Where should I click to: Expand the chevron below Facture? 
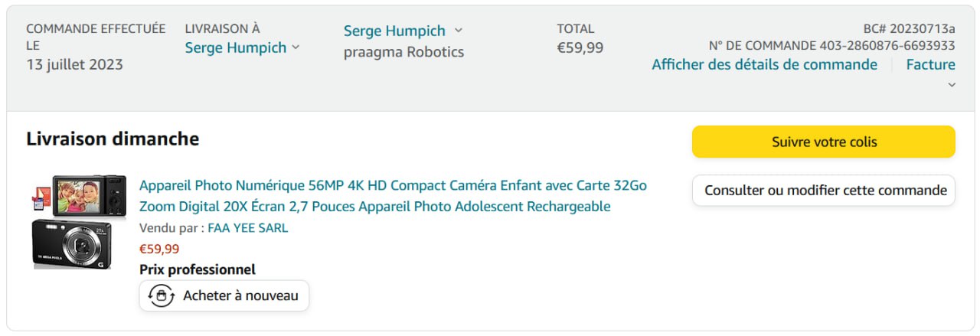(x=952, y=85)
